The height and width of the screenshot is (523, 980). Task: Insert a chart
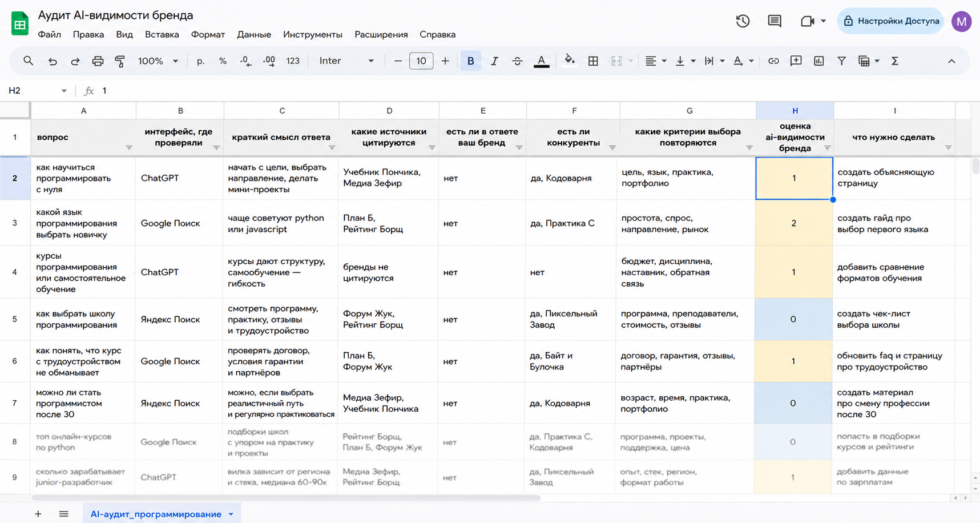pyautogui.click(x=818, y=61)
